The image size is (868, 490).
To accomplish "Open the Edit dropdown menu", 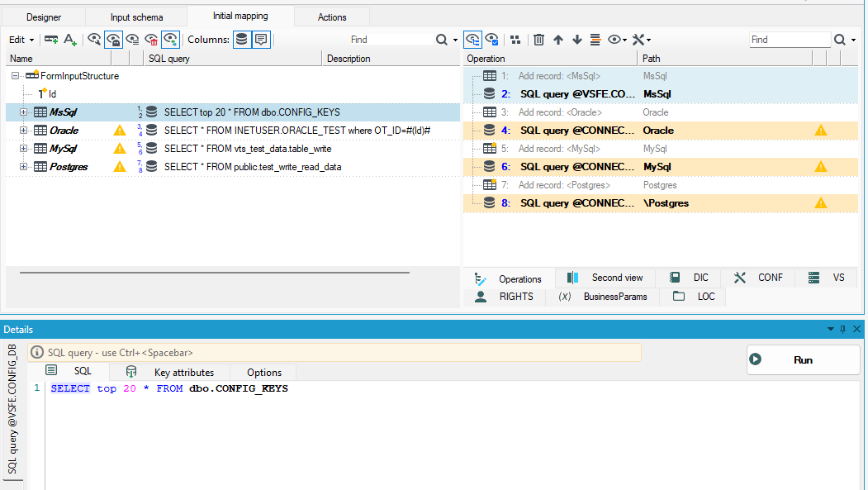I will 21,40.
